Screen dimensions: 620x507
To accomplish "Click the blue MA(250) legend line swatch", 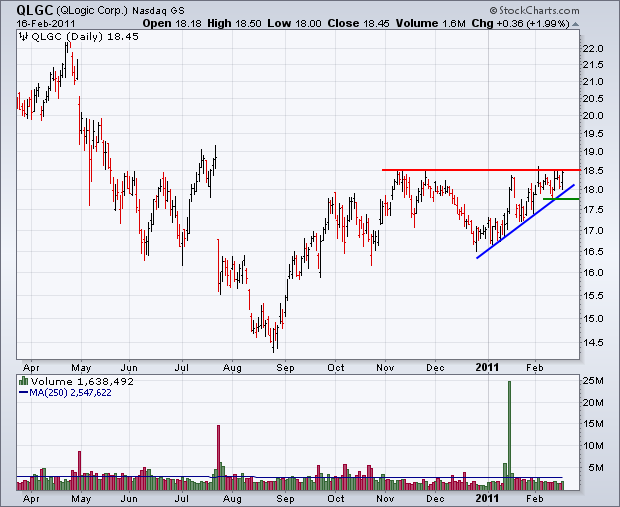I will (23, 393).
